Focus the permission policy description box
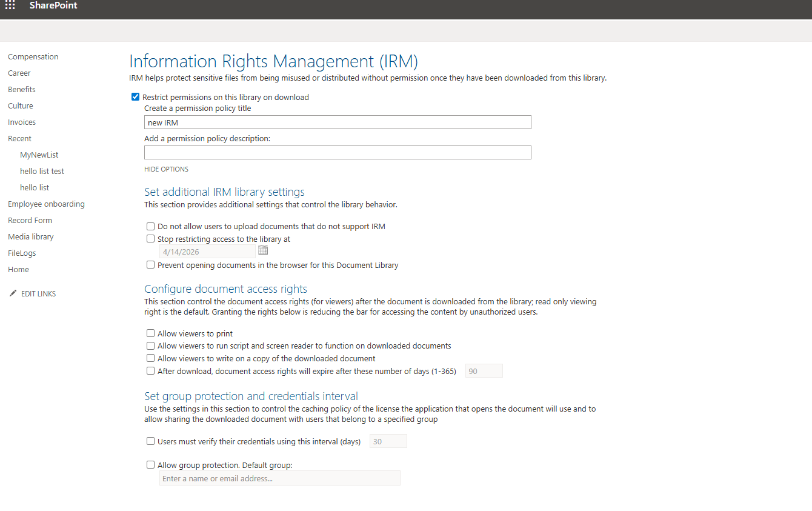 click(338, 152)
